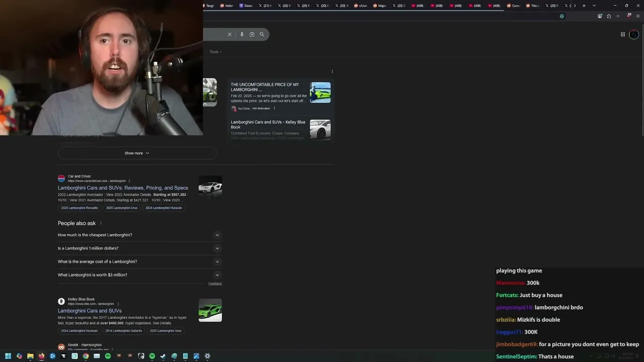Open Car and Driver 2025 Lamborghini Urus chip
644x362 pixels.
pyautogui.click(x=122, y=208)
